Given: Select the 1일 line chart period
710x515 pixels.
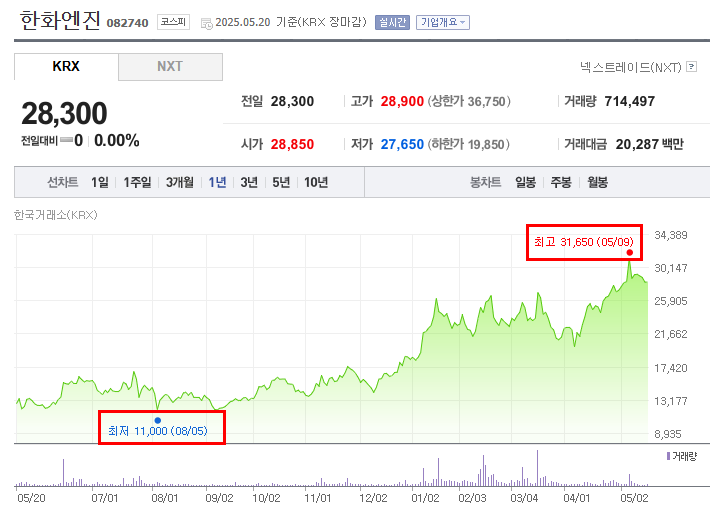Looking at the screenshot, I should coord(100,182).
